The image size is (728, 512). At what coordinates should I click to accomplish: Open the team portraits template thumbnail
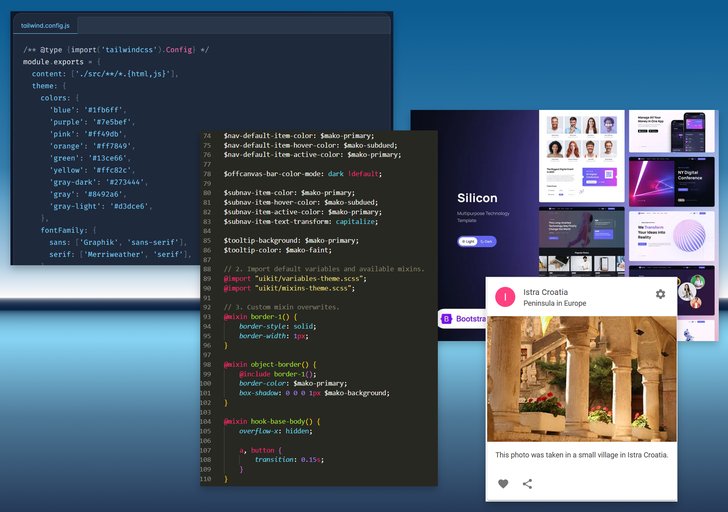pyautogui.click(x=580, y=138)
